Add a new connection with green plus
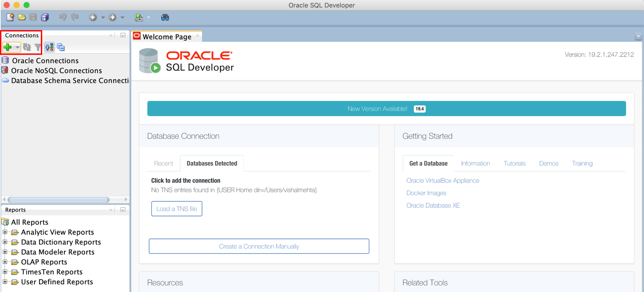 [x=8, y=47]
